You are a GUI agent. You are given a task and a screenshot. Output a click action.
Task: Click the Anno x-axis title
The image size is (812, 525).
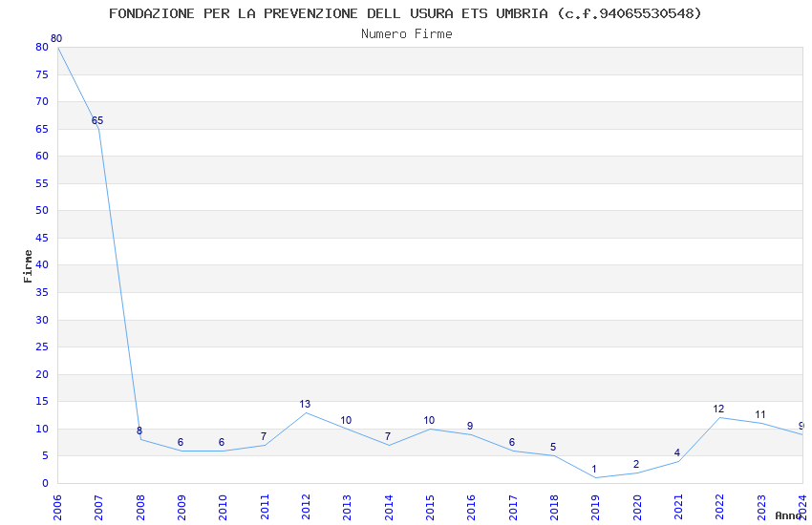coord(788,515)
